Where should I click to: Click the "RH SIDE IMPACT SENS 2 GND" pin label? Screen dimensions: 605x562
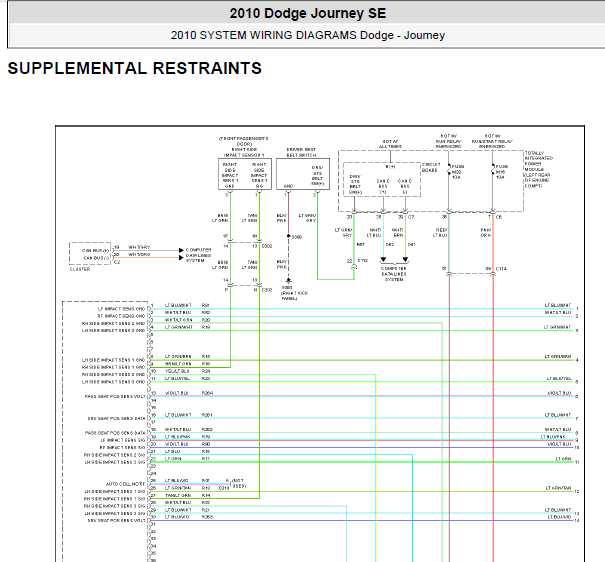[x=113, y=324]
